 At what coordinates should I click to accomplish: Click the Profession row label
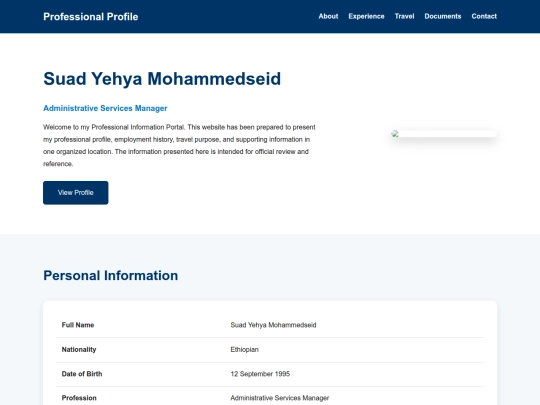coord(79,398)
